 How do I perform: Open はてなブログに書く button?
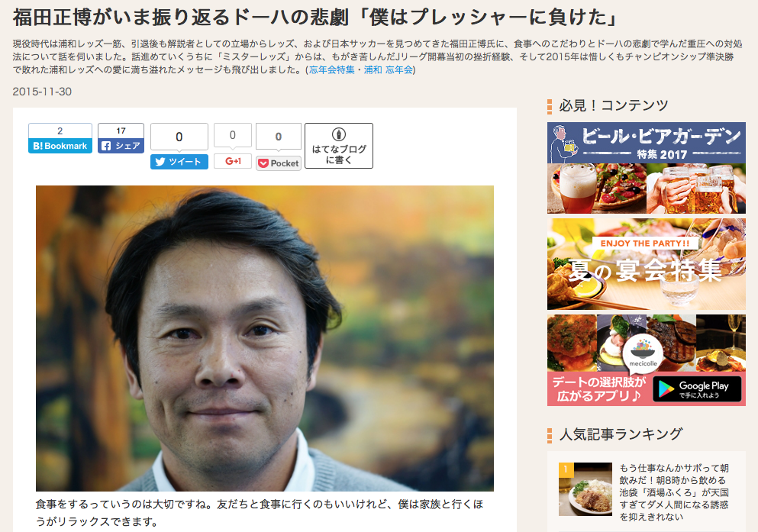click(339, 146)
